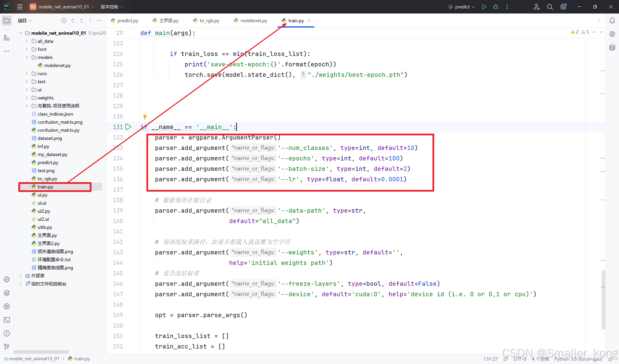This screenshot has width=619, height=364.
Task: Open the Problems tool window
Action: pos(7,333)
